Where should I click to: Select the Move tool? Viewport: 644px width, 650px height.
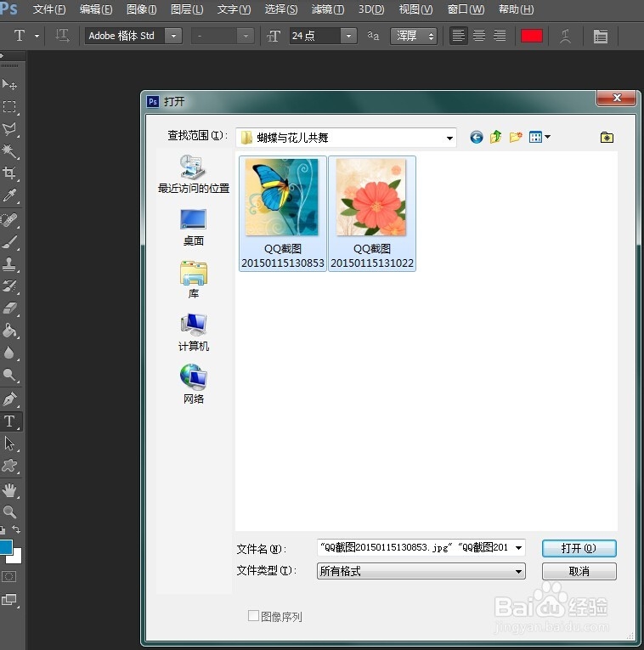click(x=9, y=85)
